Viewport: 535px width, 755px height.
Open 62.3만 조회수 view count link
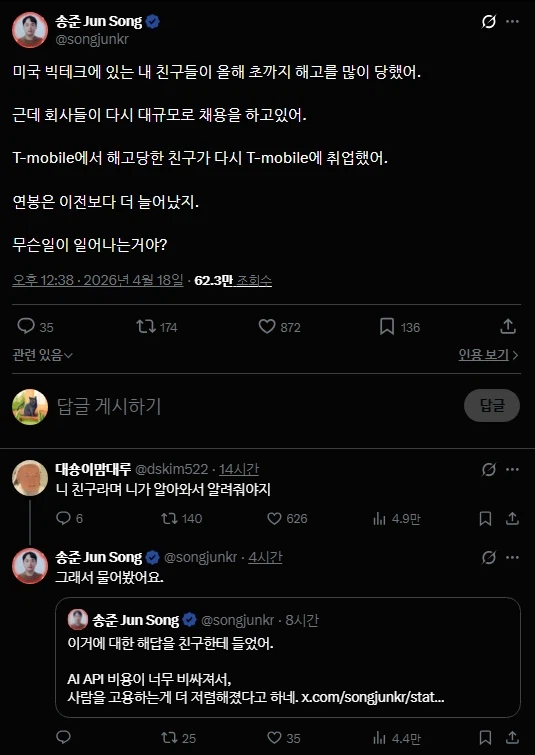pos(233,280)
